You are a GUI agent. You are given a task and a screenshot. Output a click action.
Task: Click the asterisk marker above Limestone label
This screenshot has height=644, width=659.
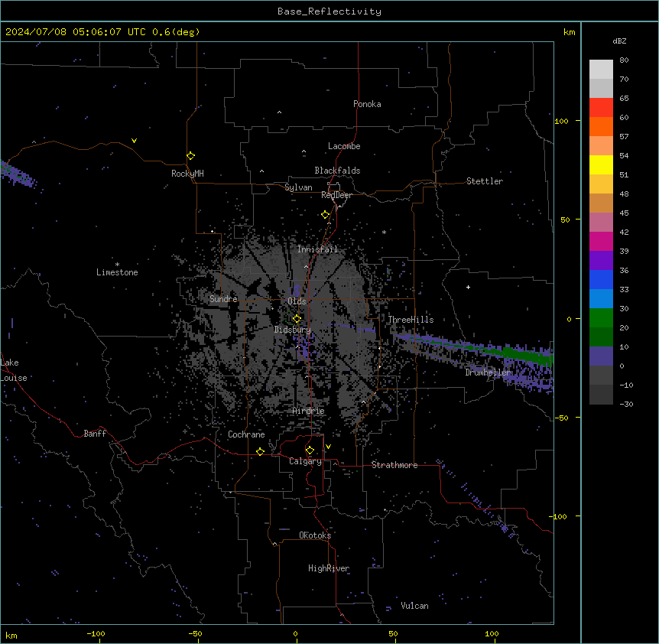pyautogui.click(x=117, y=265)
